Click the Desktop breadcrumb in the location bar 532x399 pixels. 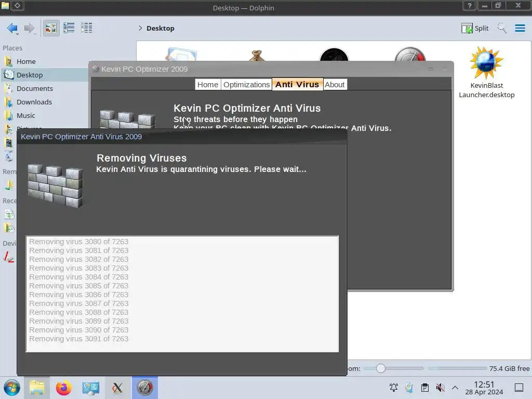pyautogui.click(x=161, y=28)
